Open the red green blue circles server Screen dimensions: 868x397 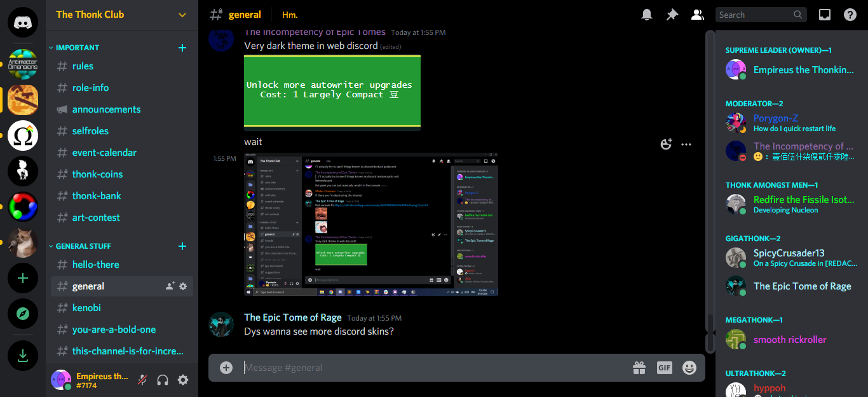23,207
